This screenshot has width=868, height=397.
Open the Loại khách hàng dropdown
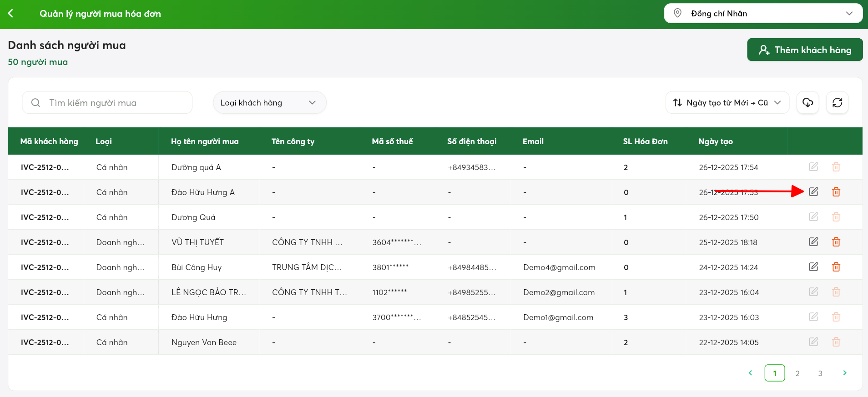(269, 103)
